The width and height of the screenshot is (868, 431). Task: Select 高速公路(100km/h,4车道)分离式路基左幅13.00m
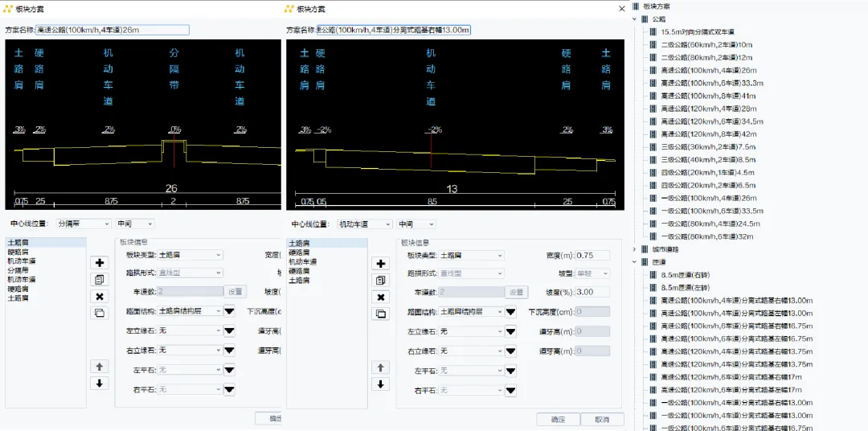[x=737, y=313]
